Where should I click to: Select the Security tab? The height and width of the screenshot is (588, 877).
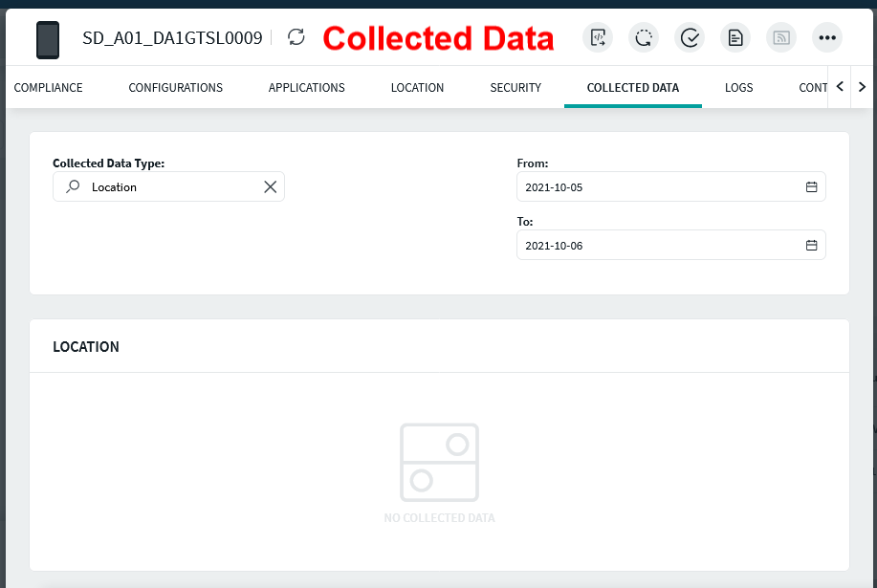pos(515,88)
